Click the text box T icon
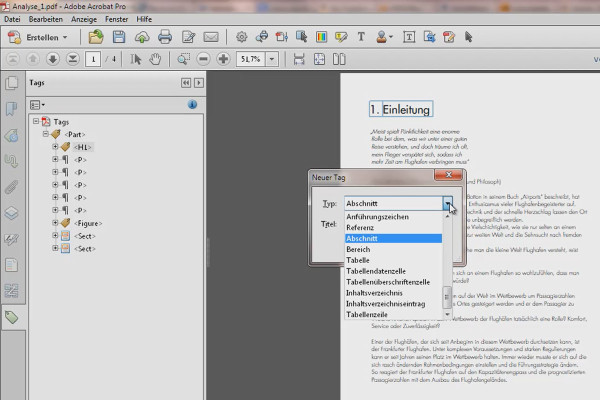600x400 pixels. tap(409, 37)
